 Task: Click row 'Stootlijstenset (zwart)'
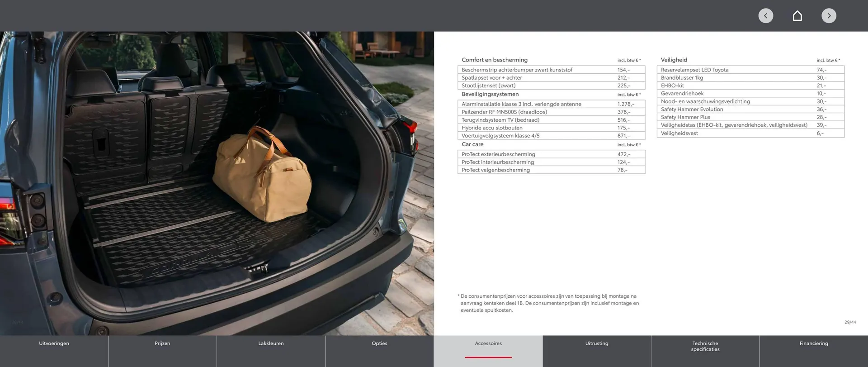point(551,86)
